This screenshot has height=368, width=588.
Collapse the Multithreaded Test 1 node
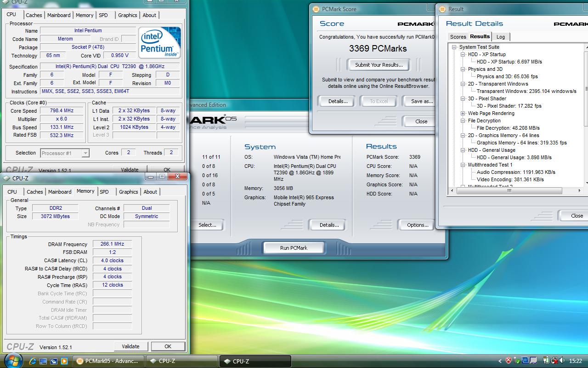[463, 165]
